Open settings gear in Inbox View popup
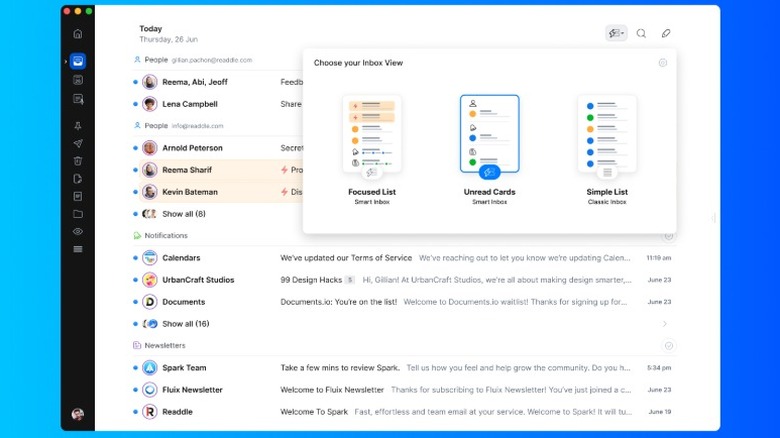780x438 pixels. (663, 63)
